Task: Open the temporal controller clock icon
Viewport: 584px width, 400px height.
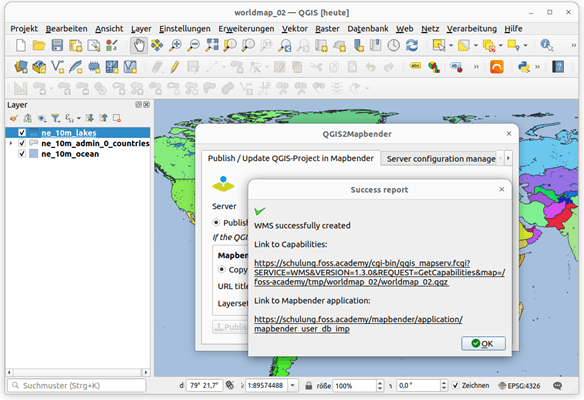Action: click(x=393, y=45)
